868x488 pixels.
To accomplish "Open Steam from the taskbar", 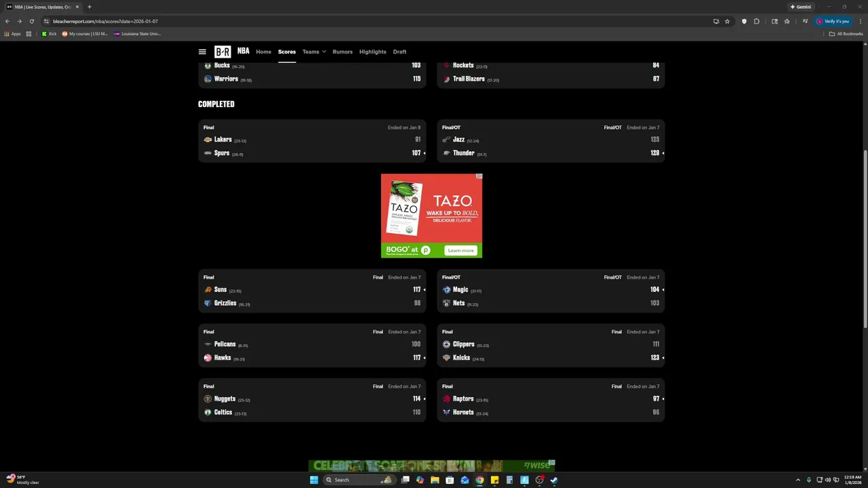I will click(x=554, y=480).
